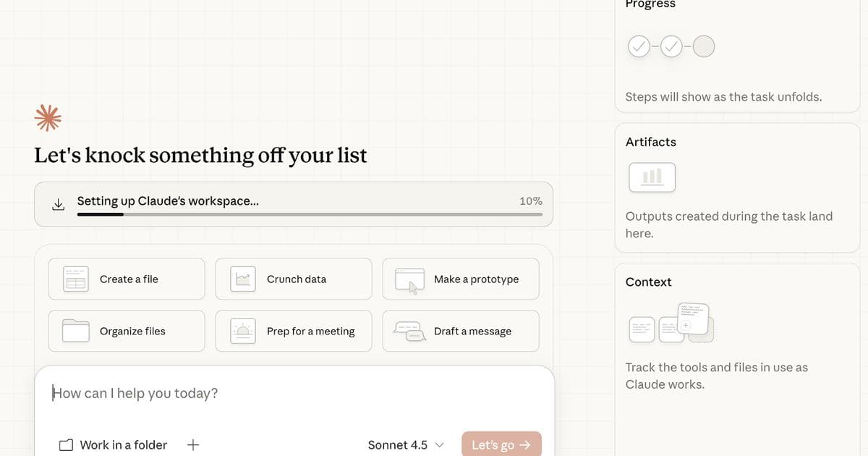
Task: Select the Make a prototype icon
Action: [x=408, y=279]
